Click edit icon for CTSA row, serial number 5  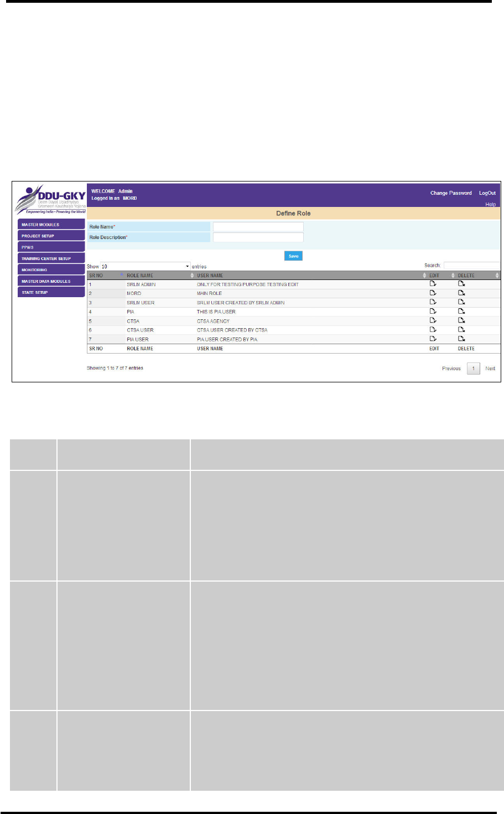(x=433, y=320)
